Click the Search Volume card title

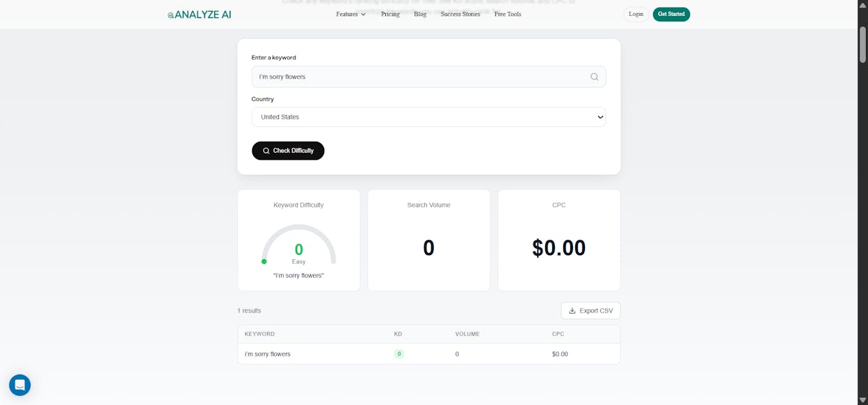point(428,205)
